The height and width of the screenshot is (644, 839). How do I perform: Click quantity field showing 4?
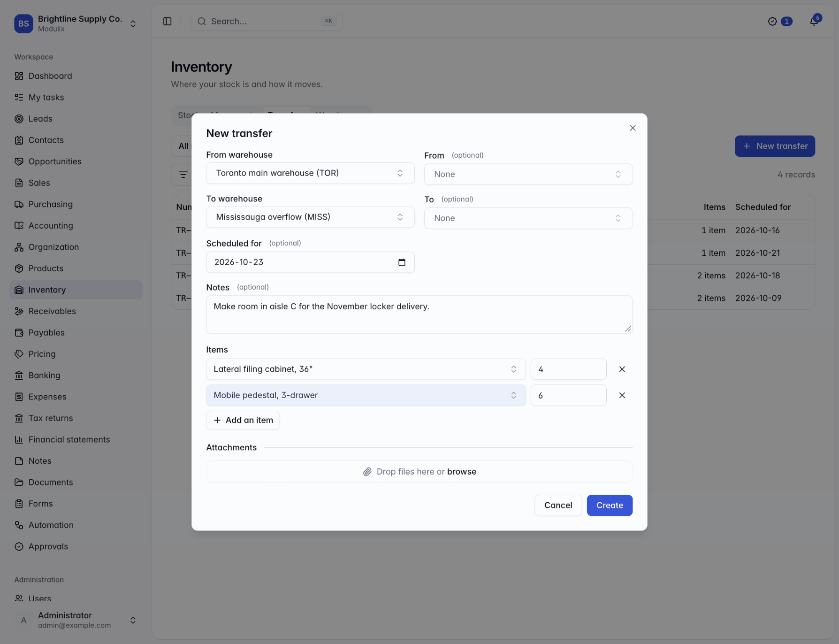(x=568, y=369)
